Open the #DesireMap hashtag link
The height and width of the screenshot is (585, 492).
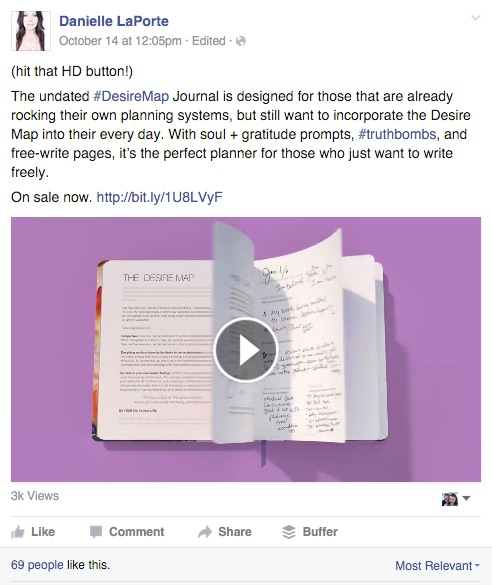(131, 96)
